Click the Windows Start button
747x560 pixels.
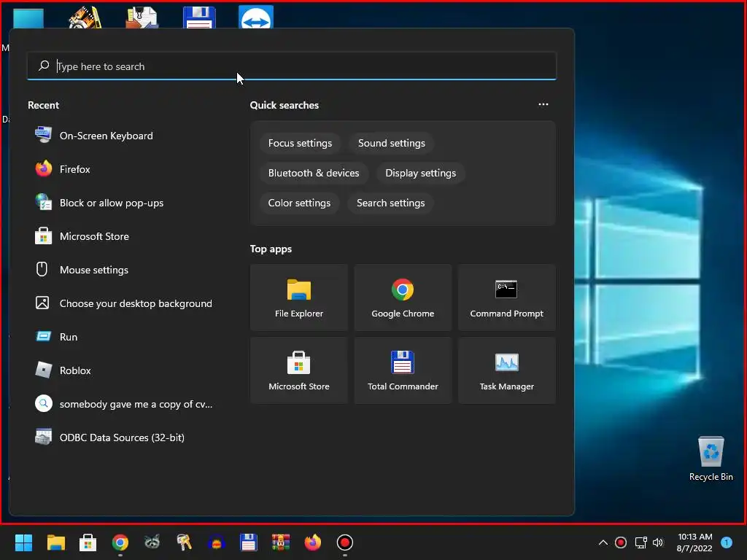click(x=23, y=542)
